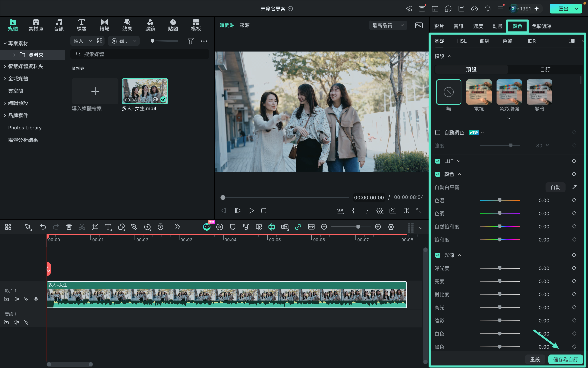Click the undo icon in timeline toolbar

tap(43, 227)
